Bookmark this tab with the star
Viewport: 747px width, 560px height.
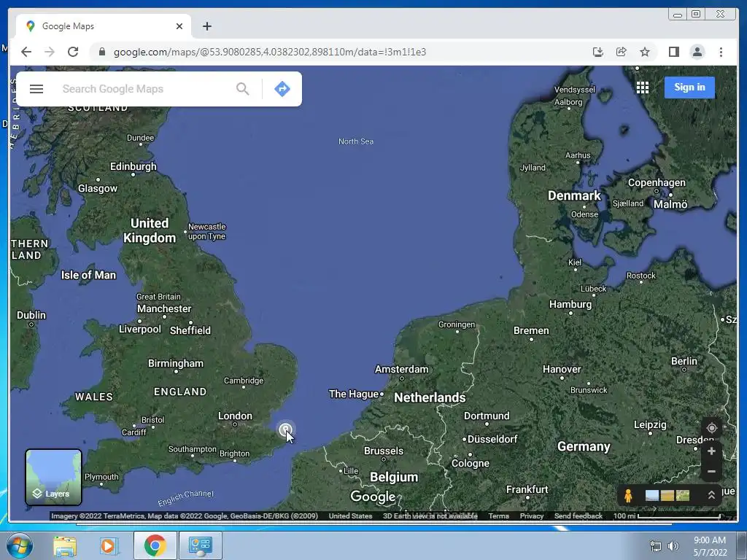click(645, 52)
